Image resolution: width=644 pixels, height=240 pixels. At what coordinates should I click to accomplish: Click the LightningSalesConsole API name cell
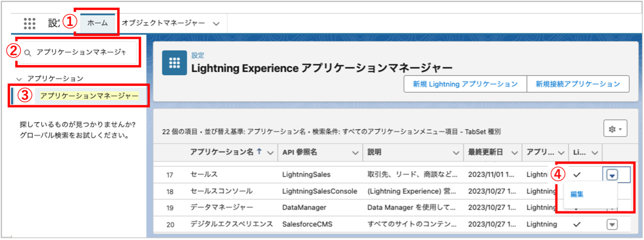click(x=320, y=191)
